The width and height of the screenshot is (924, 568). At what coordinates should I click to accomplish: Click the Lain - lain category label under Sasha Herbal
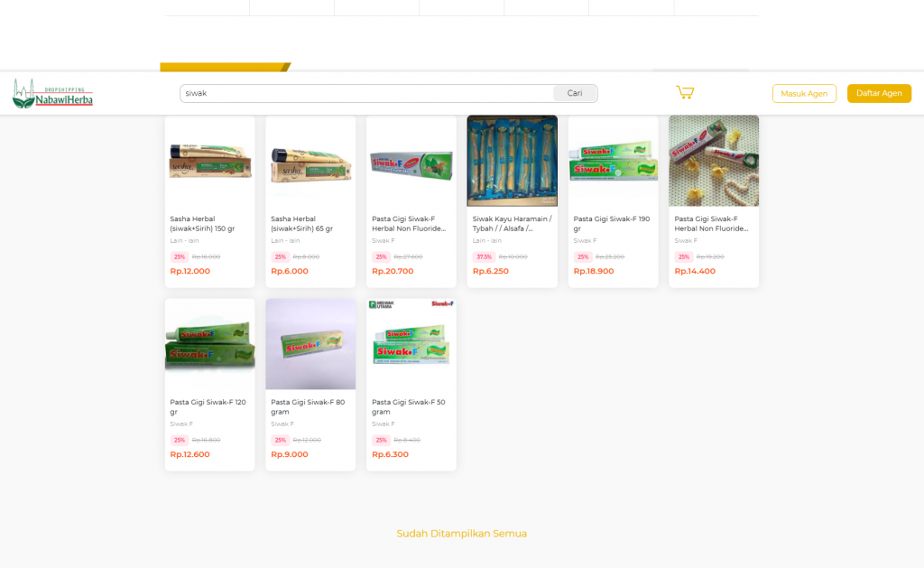tap(183, 240)
